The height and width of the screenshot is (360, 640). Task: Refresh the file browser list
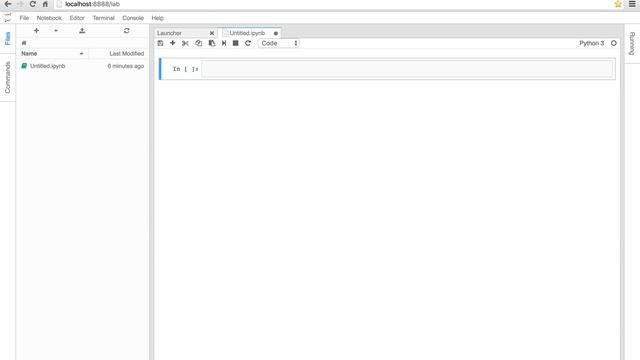pos(127,31)
